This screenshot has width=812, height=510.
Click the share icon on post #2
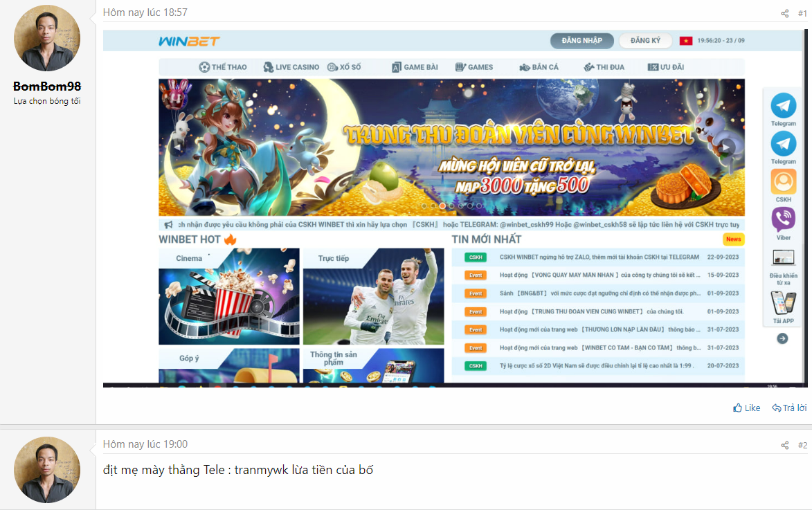pyautogui.click(x=784, y=446)
